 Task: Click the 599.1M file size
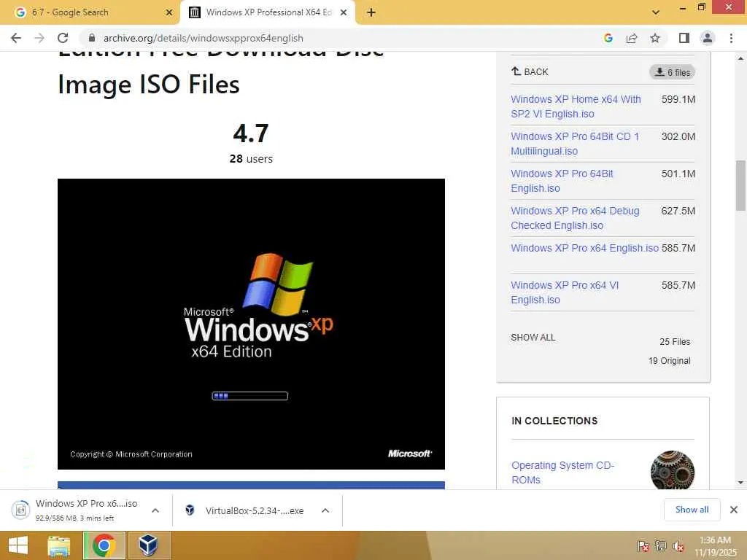678,99
